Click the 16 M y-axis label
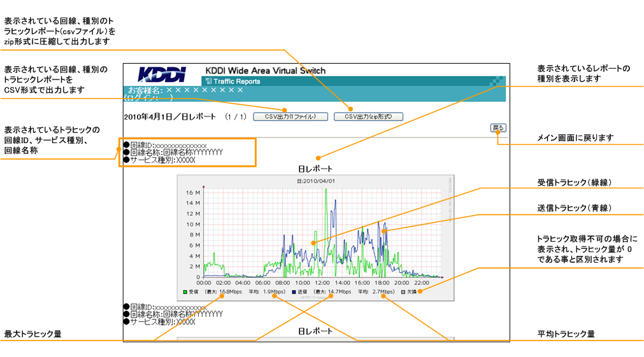 click(x=193, y=192)
